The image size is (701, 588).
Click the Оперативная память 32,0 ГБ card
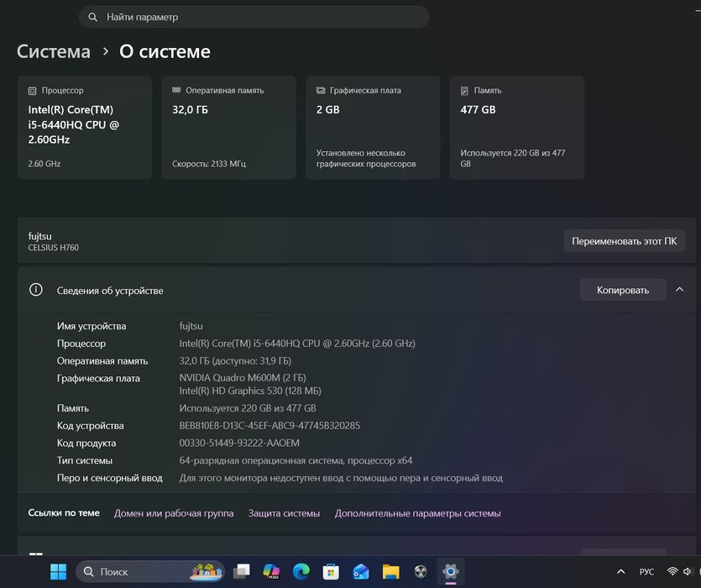pos(229,128)
